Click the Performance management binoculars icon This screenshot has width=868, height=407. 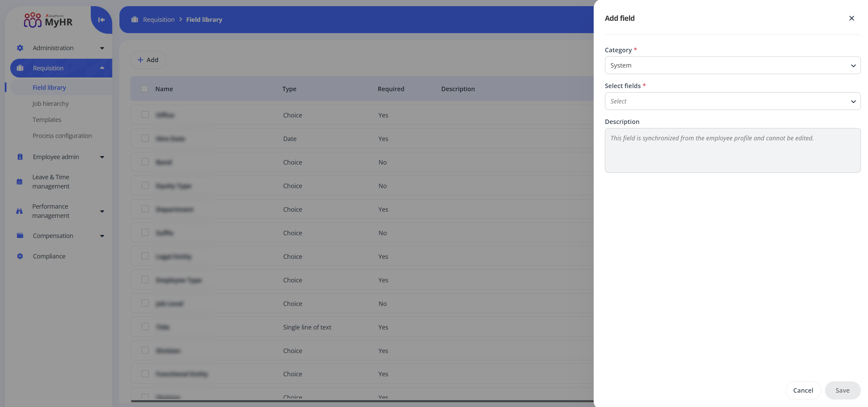(19, 211)
